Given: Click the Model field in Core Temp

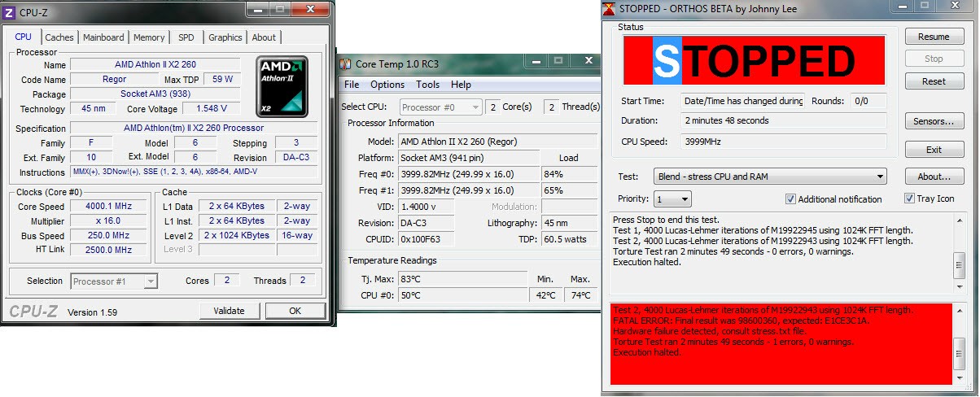Looking at the screenshot, I should click(497, 141).
